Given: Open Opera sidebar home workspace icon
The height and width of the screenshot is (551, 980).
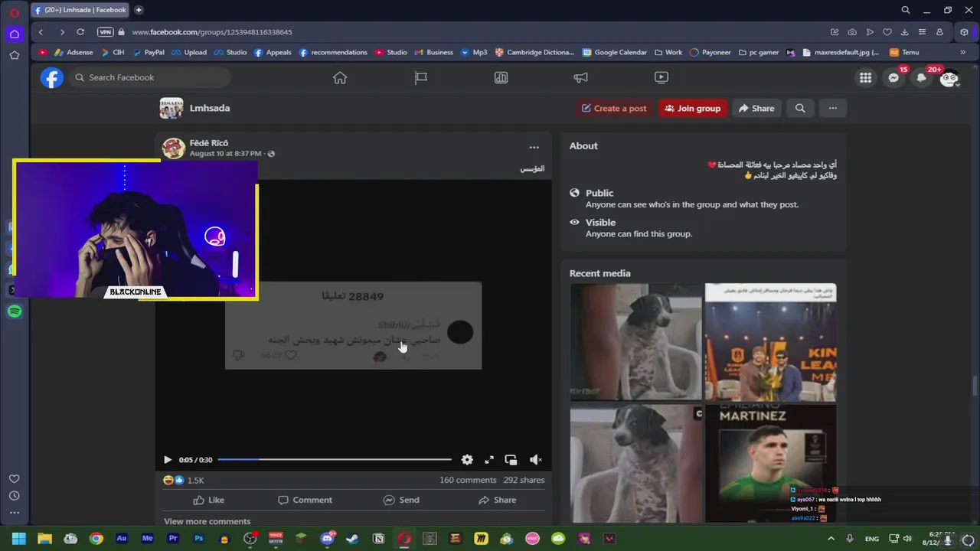Looking at the screenshot, I should point(15,34).
